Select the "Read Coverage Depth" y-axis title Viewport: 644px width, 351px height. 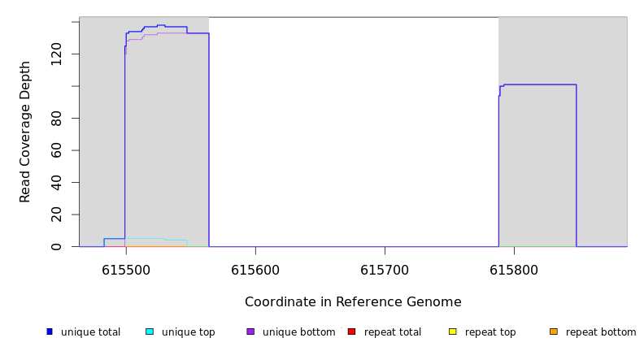(25, 132)
